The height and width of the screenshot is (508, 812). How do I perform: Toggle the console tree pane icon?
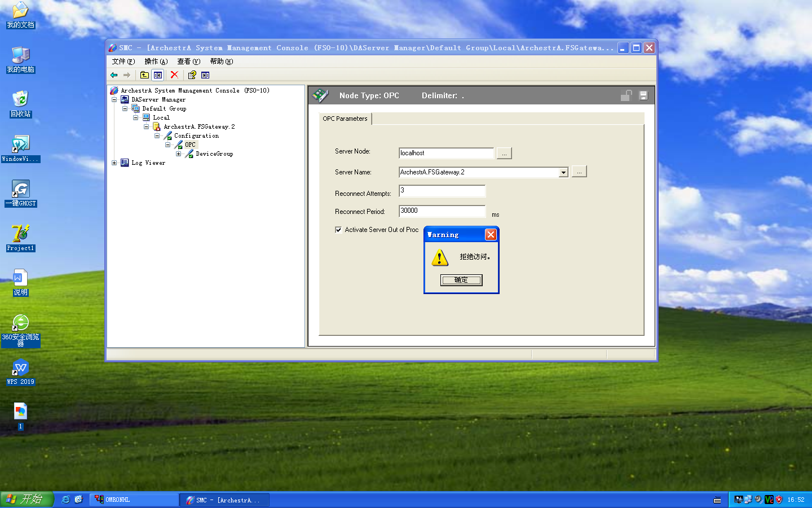158,75
